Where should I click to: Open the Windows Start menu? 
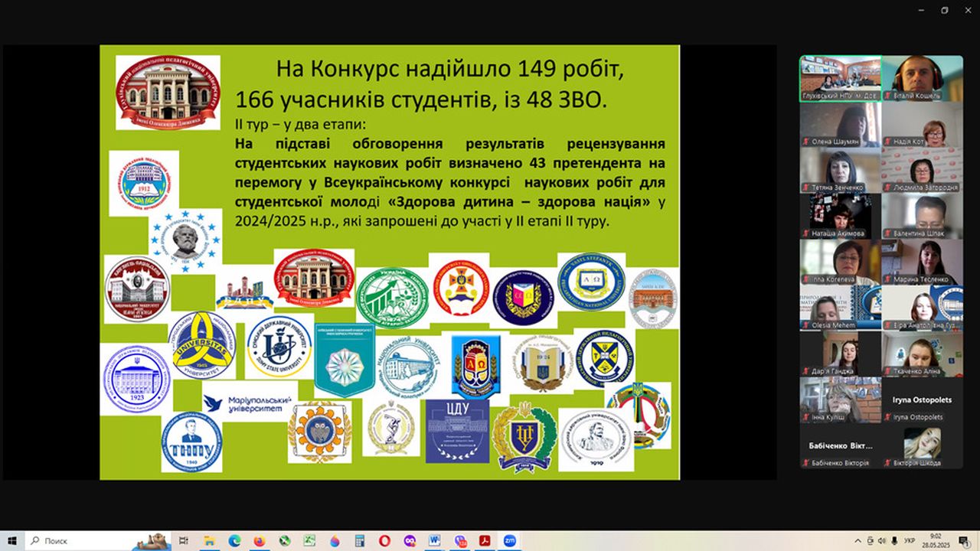(12, 540)
